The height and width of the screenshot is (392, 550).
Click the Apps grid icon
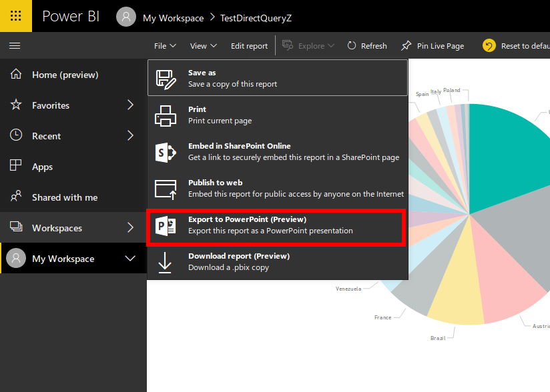pos(16,166)
